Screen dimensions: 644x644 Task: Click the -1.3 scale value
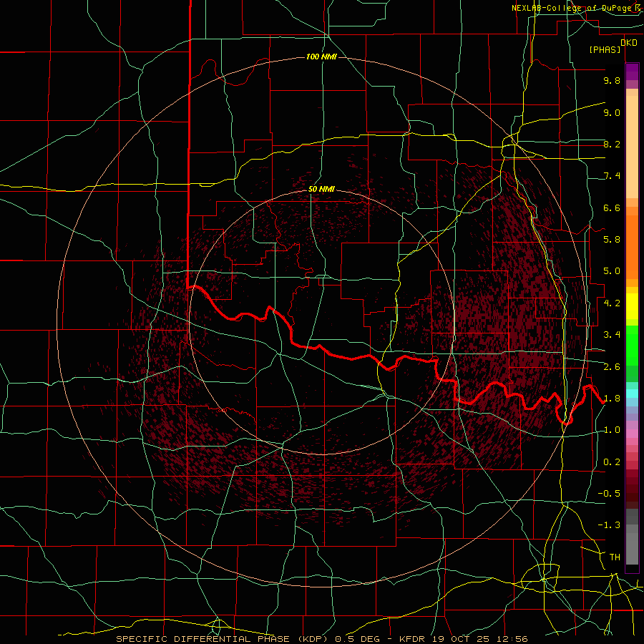609,525
